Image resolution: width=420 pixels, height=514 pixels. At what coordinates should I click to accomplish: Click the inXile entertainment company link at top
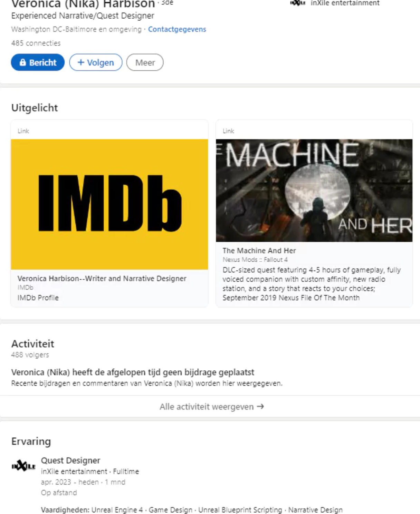click(345, 3)
